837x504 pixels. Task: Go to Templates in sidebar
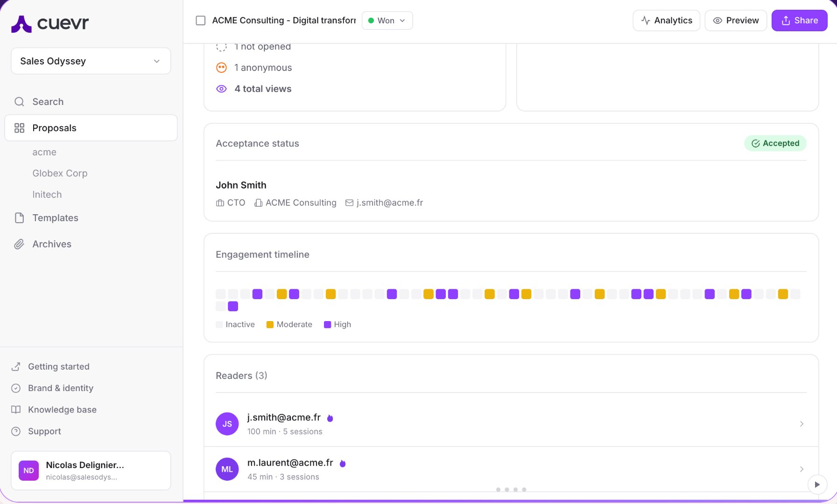[55, 218]
